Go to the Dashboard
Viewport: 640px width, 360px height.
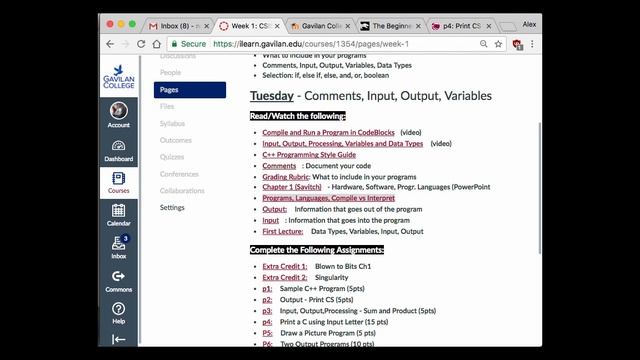click(118, 151)
